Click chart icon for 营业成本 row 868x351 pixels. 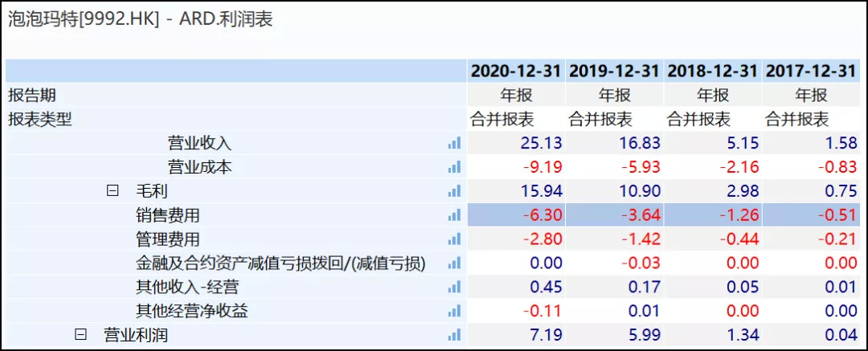coord(455,167)
